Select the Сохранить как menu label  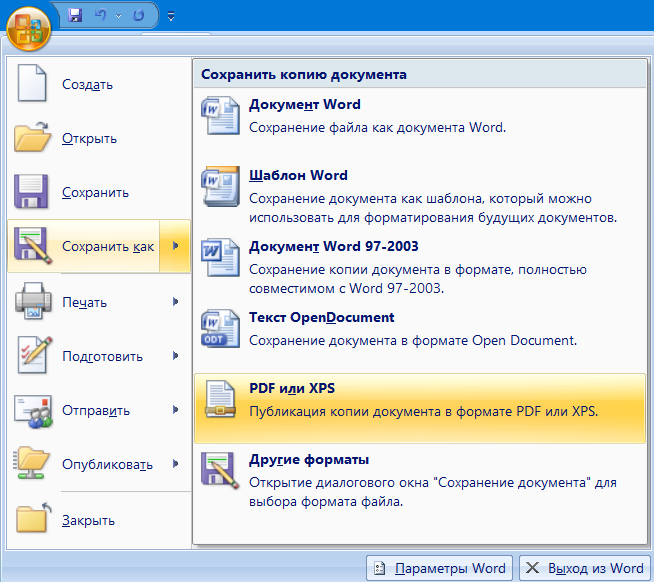(x=108, y=247)
